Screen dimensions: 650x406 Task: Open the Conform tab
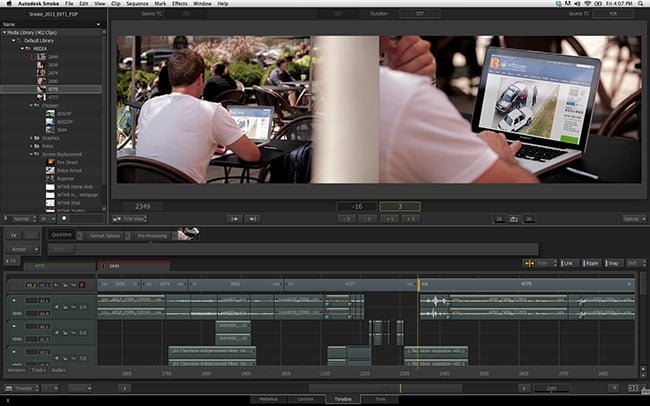pyautogui.click(x=305, y=398)
